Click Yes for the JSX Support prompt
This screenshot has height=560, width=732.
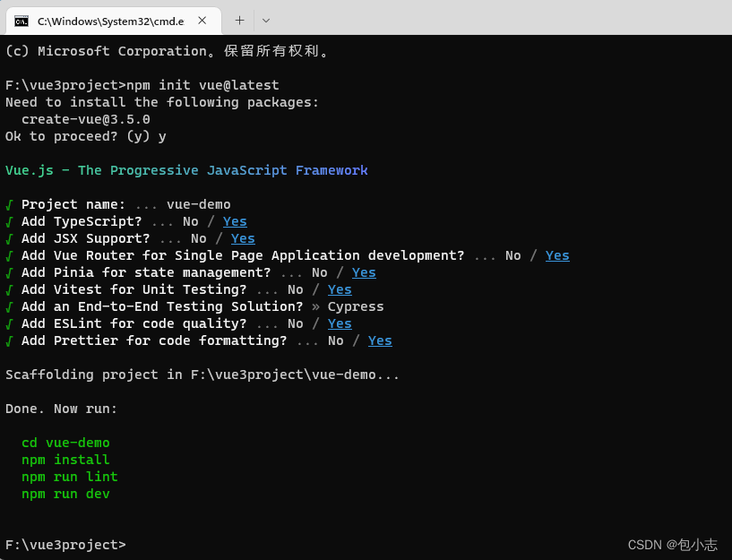click(243, 238)
